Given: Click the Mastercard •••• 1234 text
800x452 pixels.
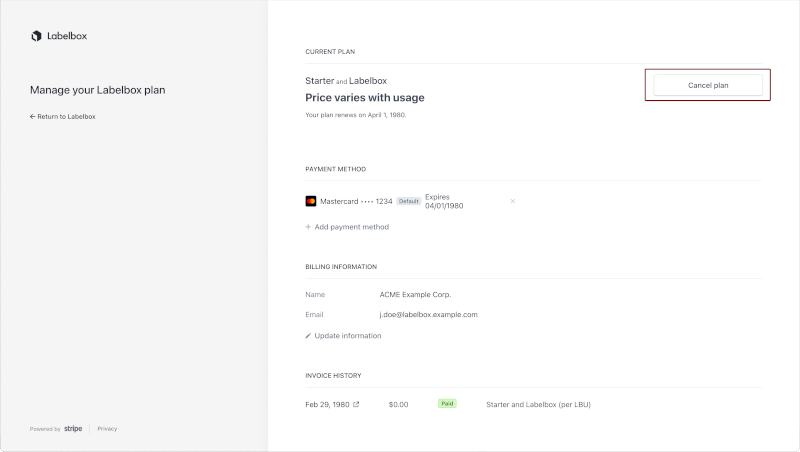Looking at the screenshot, I should click(x=356, y=202).
